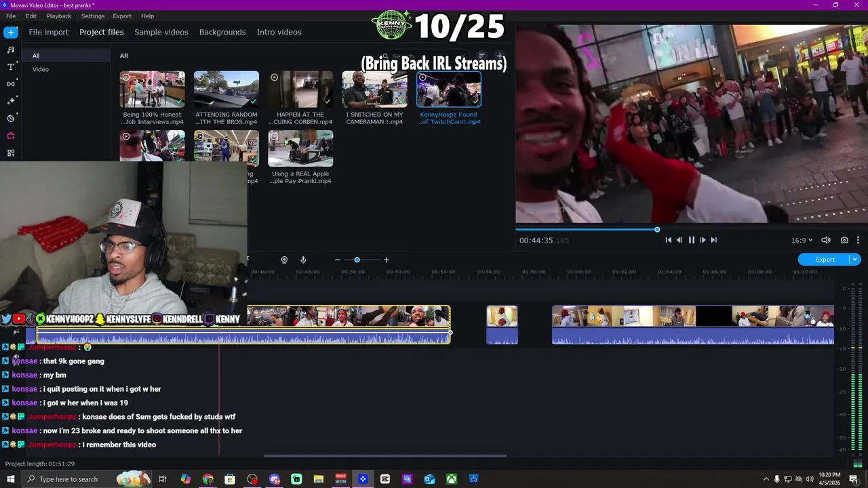The width and height of the screenshot is (868, 488).
Task: Step forward one frame in preview
Action: pyautogui.click(x=703, y=240)
